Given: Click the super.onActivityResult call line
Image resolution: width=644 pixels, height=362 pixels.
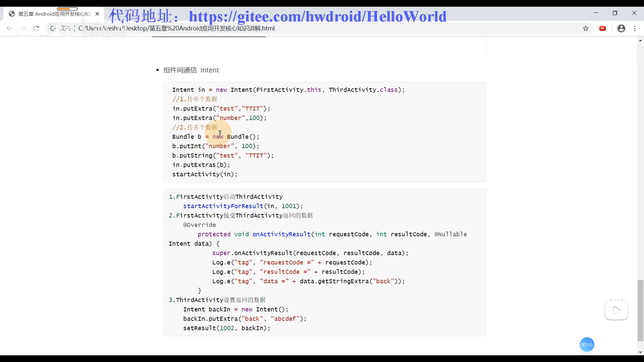Looking at the screenshot, I should (x=310, y=253).
